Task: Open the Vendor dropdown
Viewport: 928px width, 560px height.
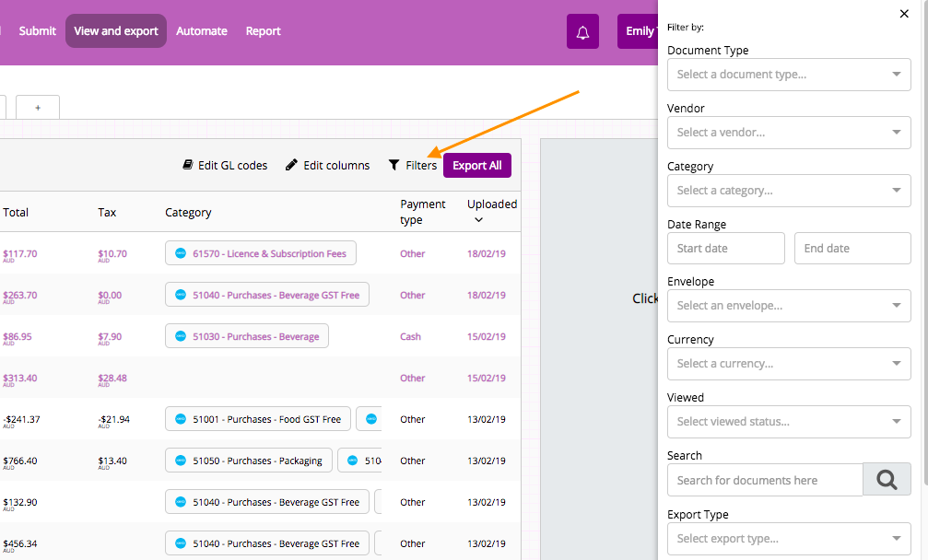Action: coord(789,133)
